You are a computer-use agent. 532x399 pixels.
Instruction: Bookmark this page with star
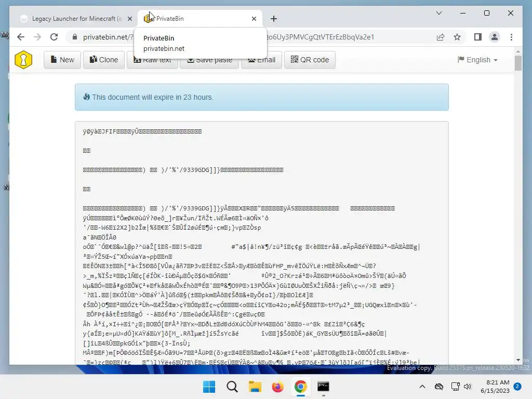click(x=457, y=37)
